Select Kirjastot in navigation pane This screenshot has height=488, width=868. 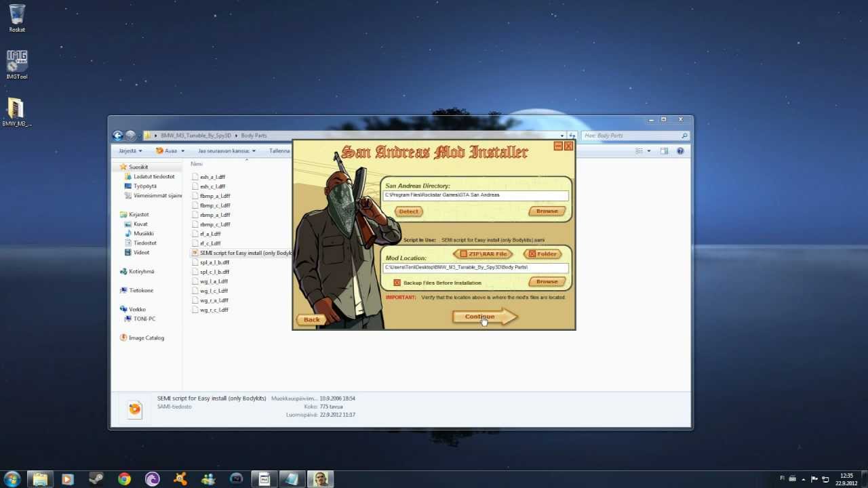pyautogui.click(x=138, y=215)
